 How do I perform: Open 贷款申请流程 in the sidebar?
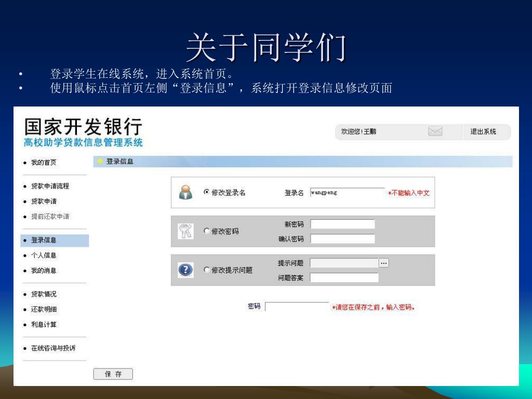click(x=50, y=186)
